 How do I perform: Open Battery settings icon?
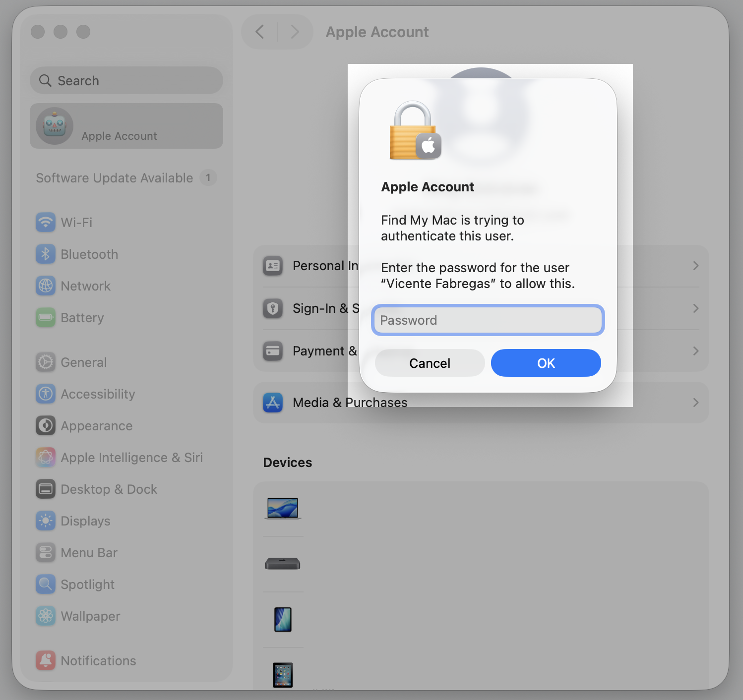click(x=46, y=317)
